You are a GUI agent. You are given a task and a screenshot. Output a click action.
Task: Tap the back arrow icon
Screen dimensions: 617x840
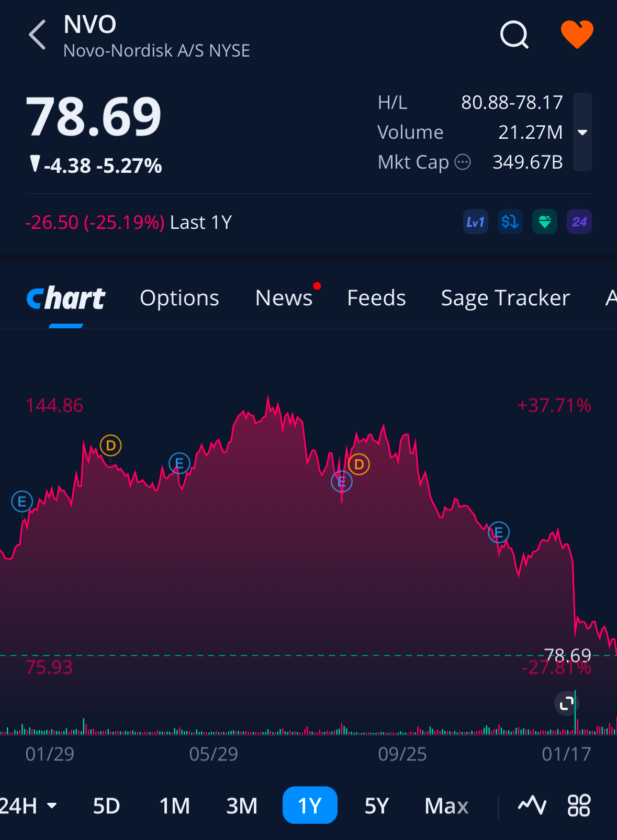click(x=38, y=35)
